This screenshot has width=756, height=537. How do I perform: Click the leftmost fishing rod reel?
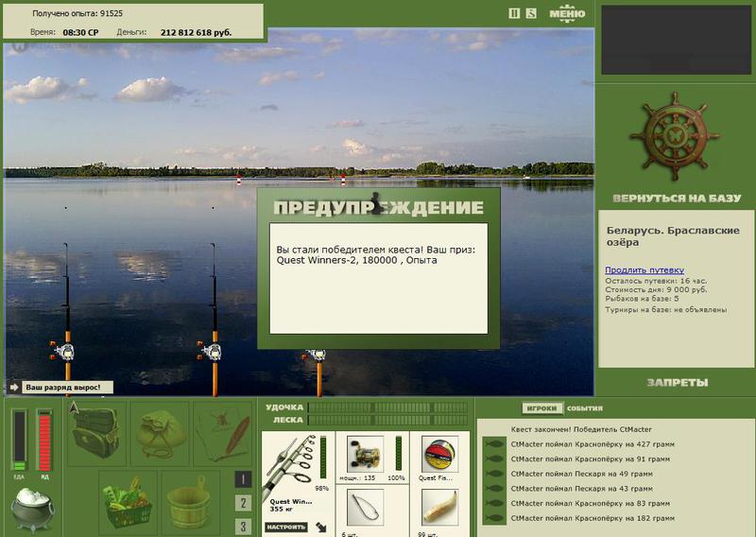click(x=63, y=352)
